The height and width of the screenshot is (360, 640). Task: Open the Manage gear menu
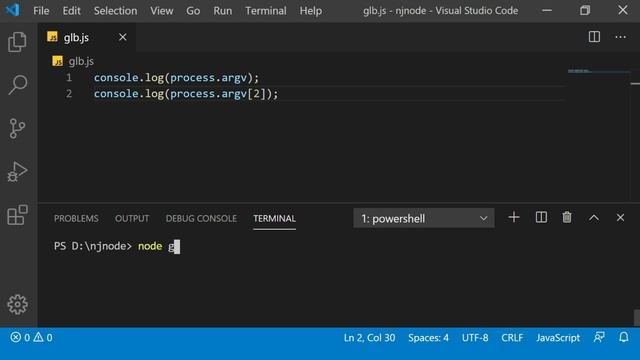[17, 304]
